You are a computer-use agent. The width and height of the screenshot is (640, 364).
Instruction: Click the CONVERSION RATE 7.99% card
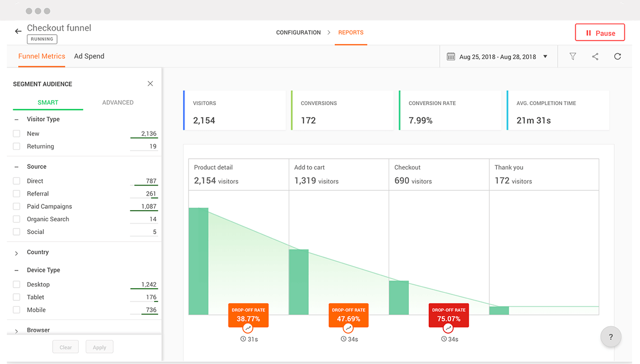(x=450, y=110)
